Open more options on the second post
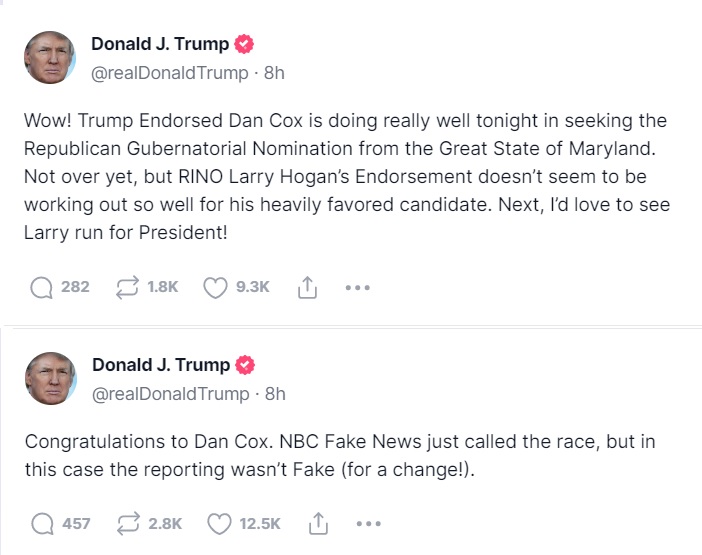 click(x=369, y=523)
